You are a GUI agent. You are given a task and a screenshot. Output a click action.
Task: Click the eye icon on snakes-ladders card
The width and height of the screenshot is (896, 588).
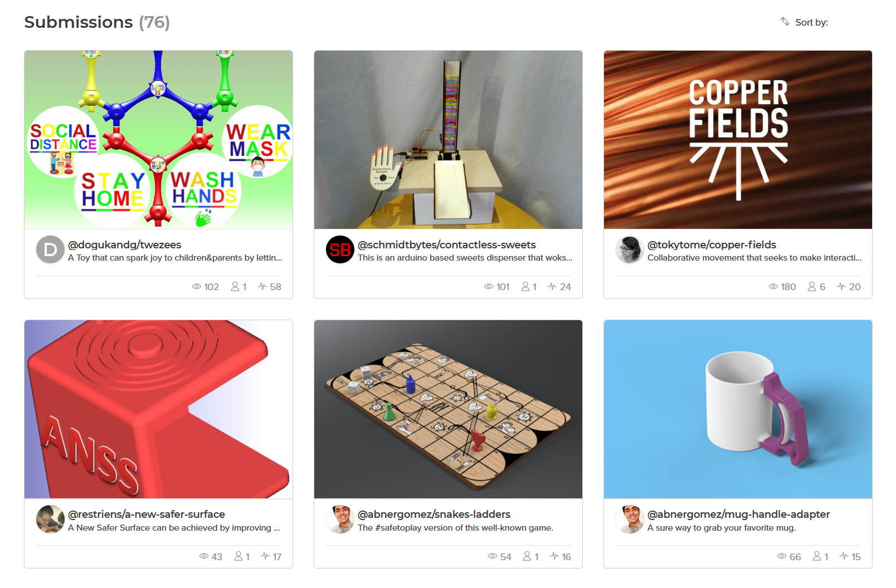492,556
